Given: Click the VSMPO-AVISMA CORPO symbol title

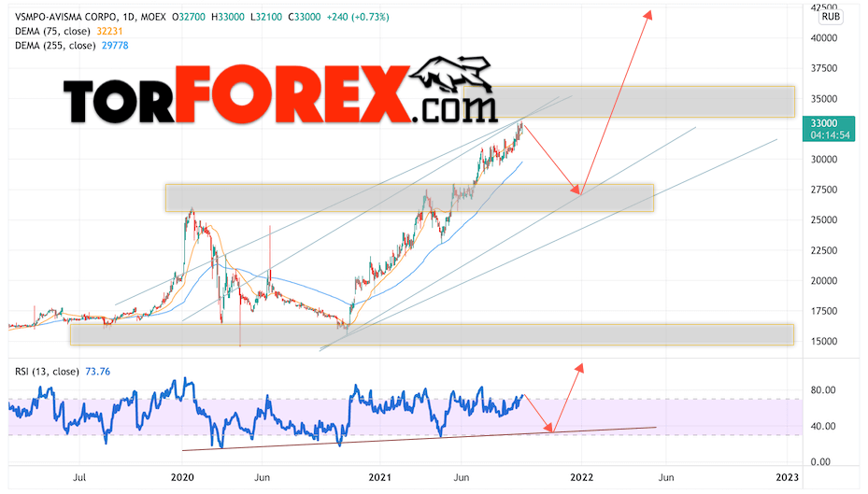Looking at the screenshot, I should coord(64,17).
